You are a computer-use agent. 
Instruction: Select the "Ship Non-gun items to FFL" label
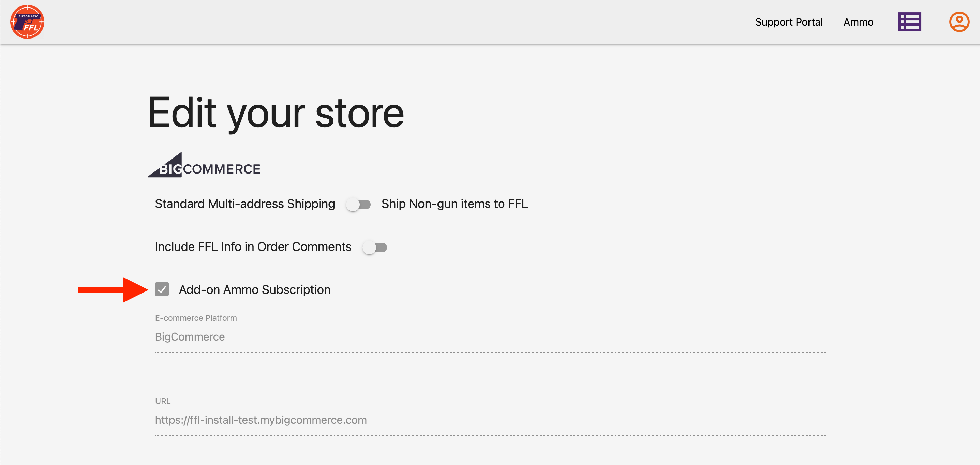(454, 204)
